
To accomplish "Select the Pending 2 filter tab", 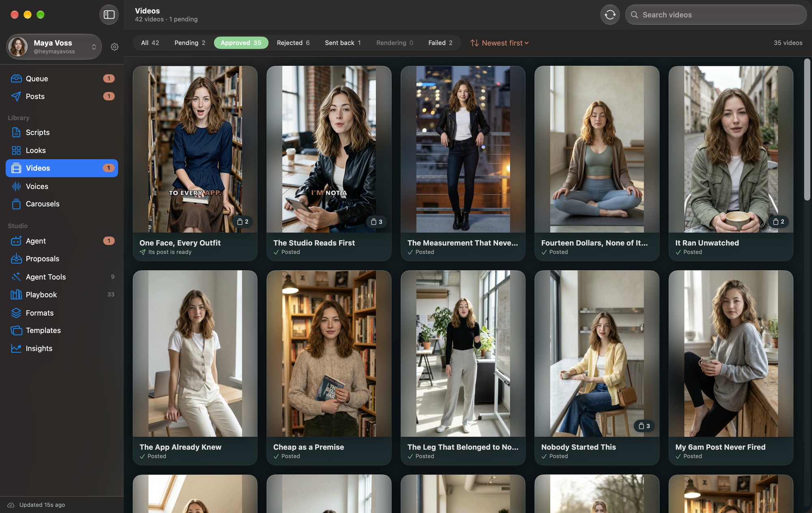I will [x=190, y=43].
